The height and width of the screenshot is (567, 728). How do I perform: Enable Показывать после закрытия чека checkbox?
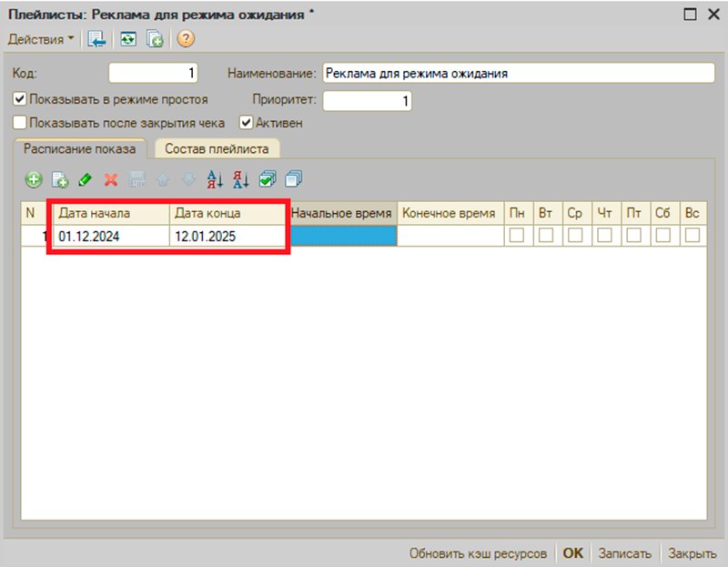pos(19,123)
